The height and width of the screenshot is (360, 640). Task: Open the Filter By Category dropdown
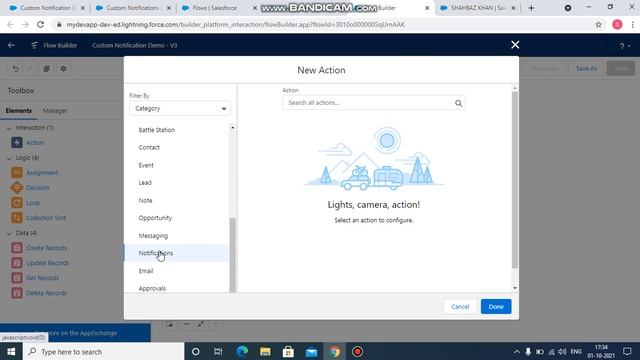180,109
